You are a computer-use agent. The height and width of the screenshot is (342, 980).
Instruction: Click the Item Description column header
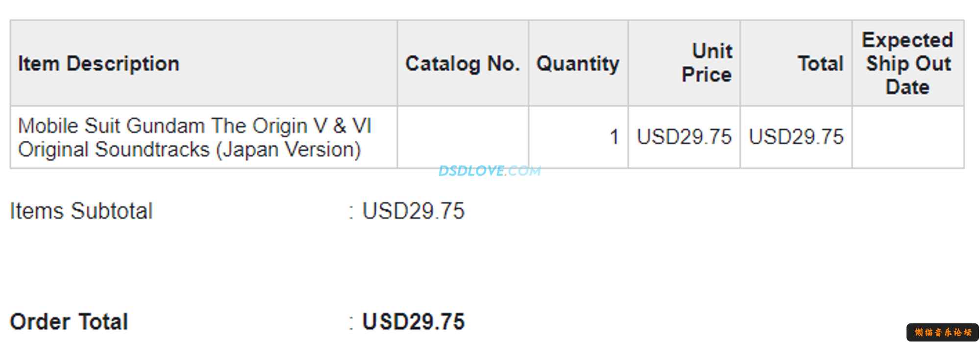(x=204, y=63)
